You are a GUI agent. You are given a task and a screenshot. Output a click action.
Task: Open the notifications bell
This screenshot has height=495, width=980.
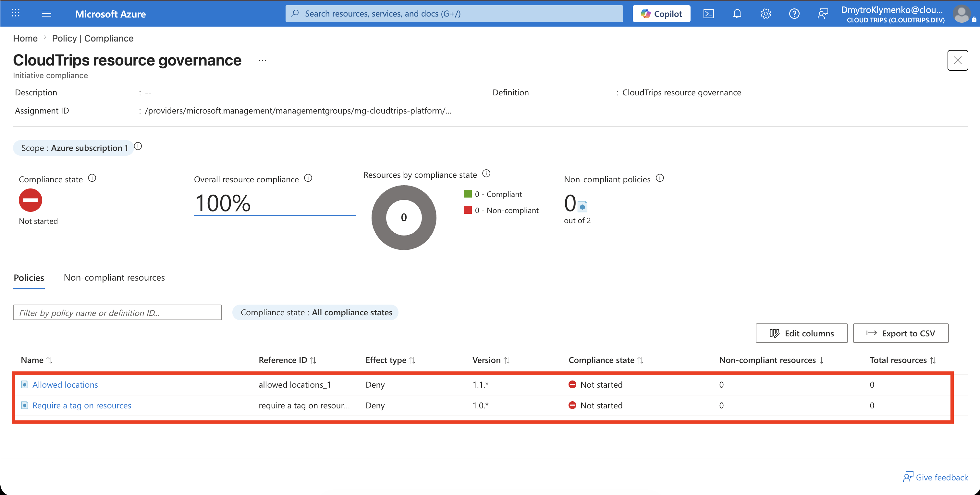[x=737, y=14]
